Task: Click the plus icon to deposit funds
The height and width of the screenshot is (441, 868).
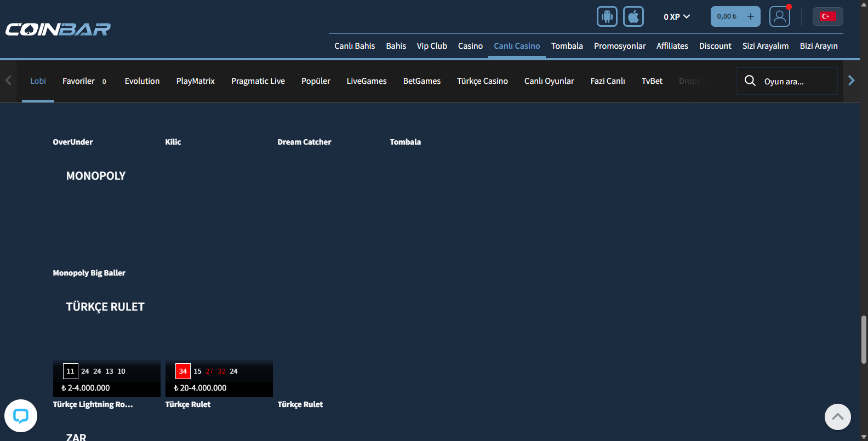Action: coord(751,16)
